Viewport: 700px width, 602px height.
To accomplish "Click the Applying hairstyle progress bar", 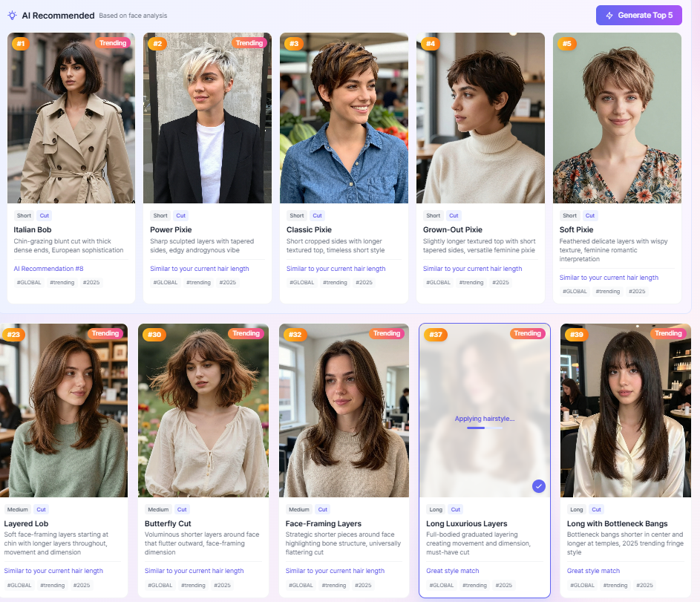I will pyautogui.click(x=485, y=427).
